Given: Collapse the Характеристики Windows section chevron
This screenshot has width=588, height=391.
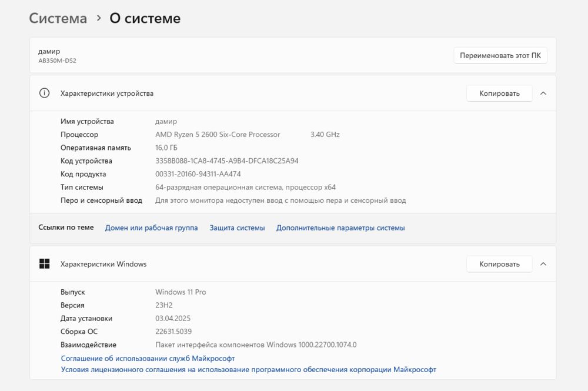Looking at the screenshot, I should point(543,264).
